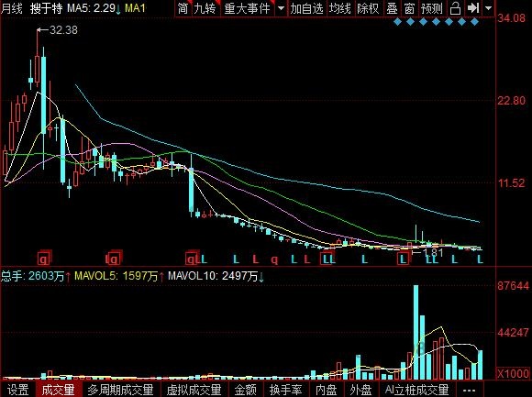
Task: Click the 32.38 peak price label
Action: coord(63,30)
